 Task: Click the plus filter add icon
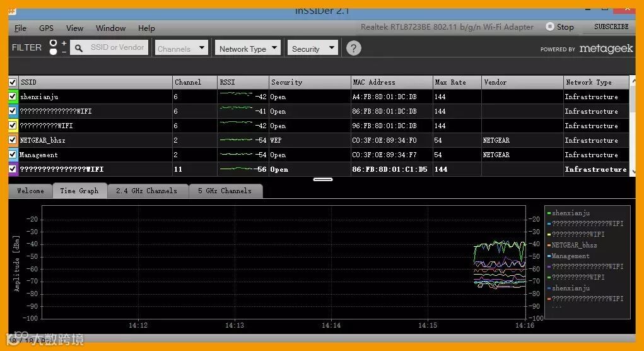pyautogui.click(x=64, y=43)
